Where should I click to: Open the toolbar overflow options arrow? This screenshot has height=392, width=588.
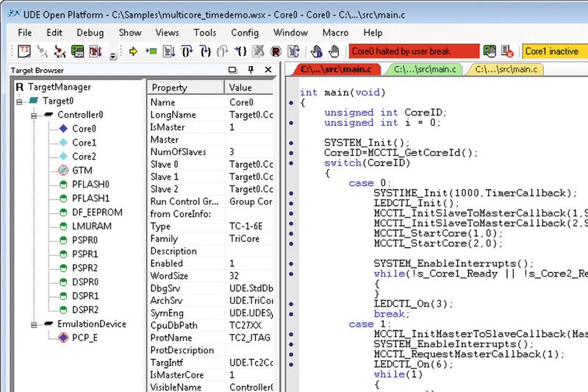[113, 56]
